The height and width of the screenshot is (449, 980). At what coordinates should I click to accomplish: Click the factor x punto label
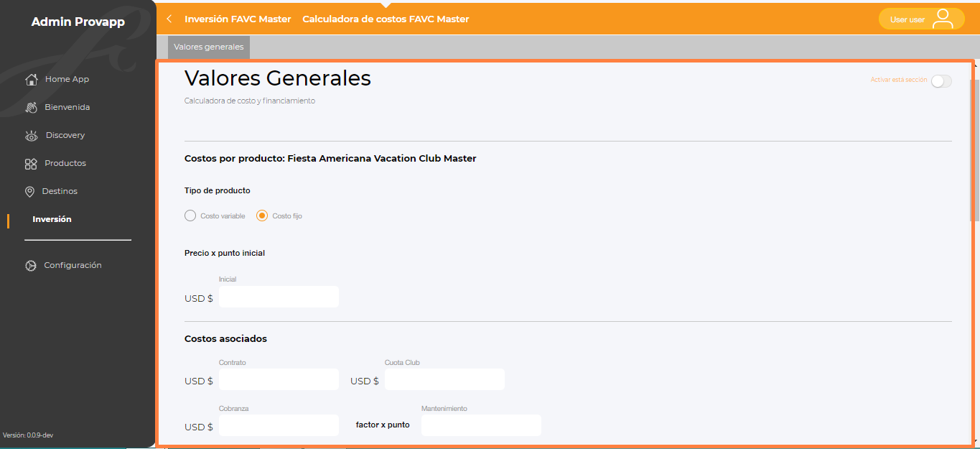point(383,425)
